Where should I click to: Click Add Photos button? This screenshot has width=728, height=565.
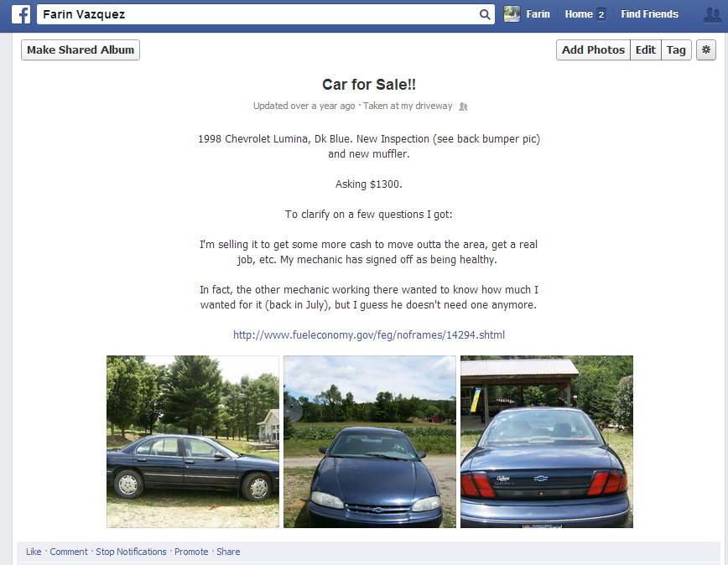(x=593, y=49)
